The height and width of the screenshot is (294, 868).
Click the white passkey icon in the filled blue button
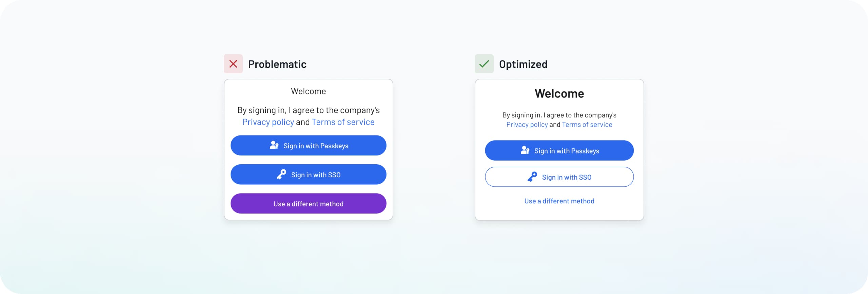[524, 150]
